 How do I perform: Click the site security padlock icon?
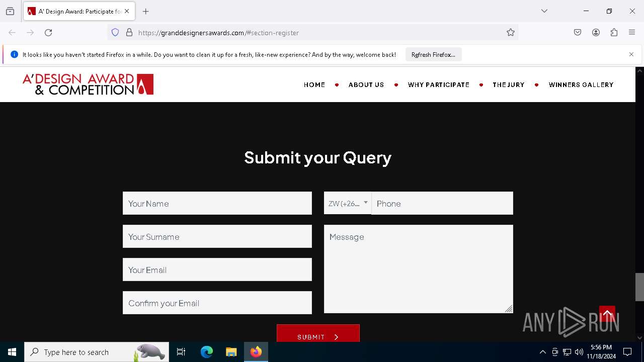point(129,33)
